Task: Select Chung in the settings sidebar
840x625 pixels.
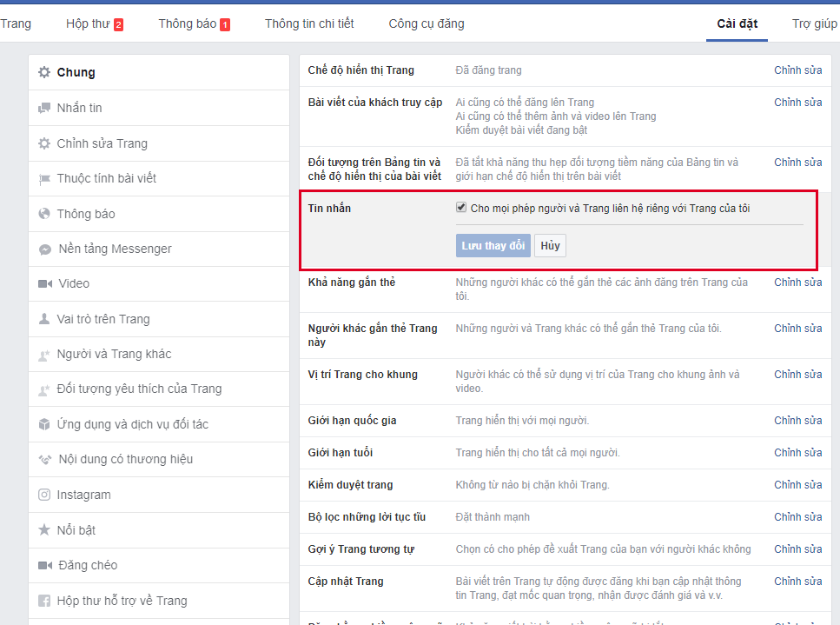Action: [159, 72]
